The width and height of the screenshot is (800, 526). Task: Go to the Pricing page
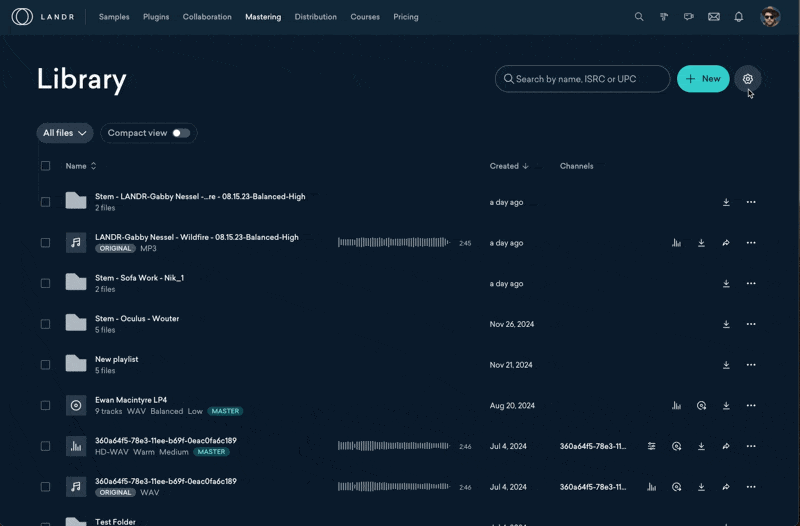pyautogui.click(x=406, y=17)
